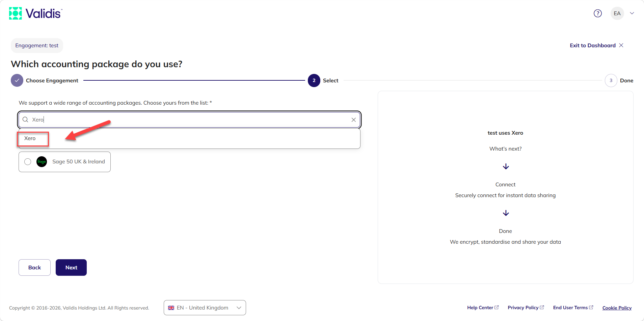Select the Sage 50 UK & Ireland radio button
Image resolution: width=644 pixels, height=321 pixels.
[x=28, y=162]
